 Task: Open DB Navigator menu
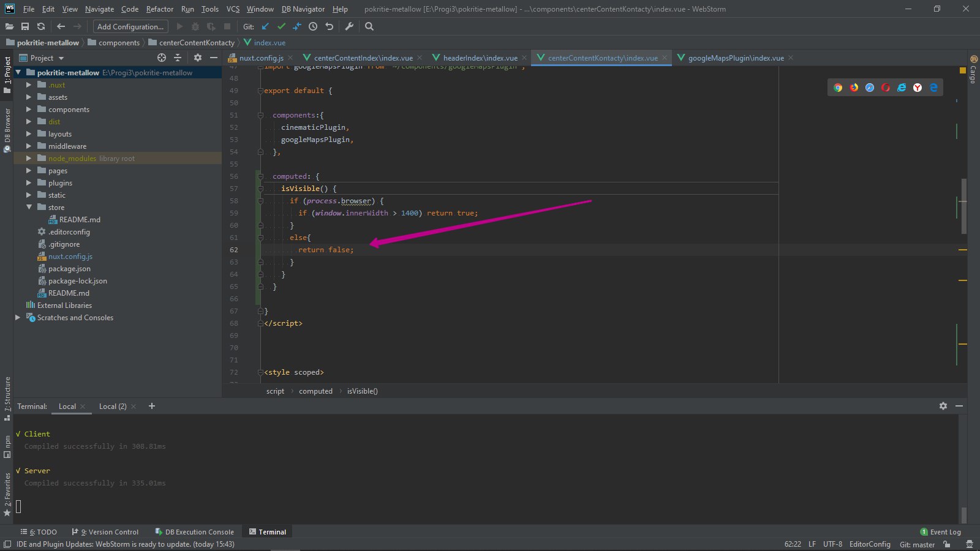coord(303,9)
